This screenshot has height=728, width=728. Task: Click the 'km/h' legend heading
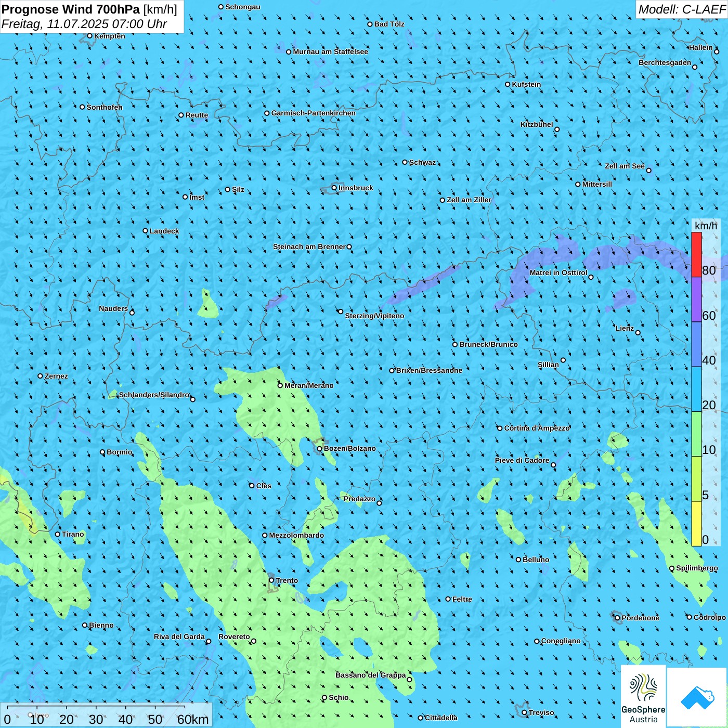point(706,226)
